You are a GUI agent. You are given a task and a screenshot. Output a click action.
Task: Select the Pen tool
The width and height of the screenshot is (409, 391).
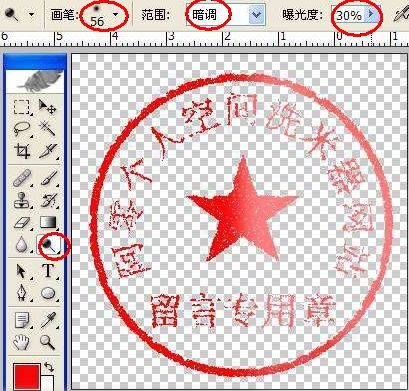click(22, 293)
